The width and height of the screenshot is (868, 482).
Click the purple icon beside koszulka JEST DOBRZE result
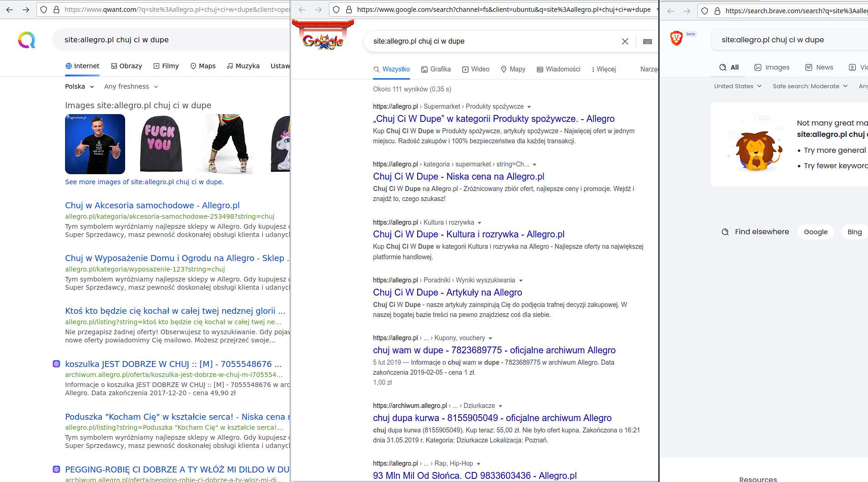tap(56, 364)
